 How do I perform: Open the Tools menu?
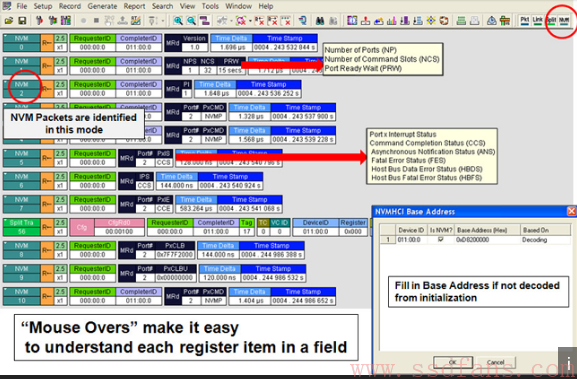point(210,6)
